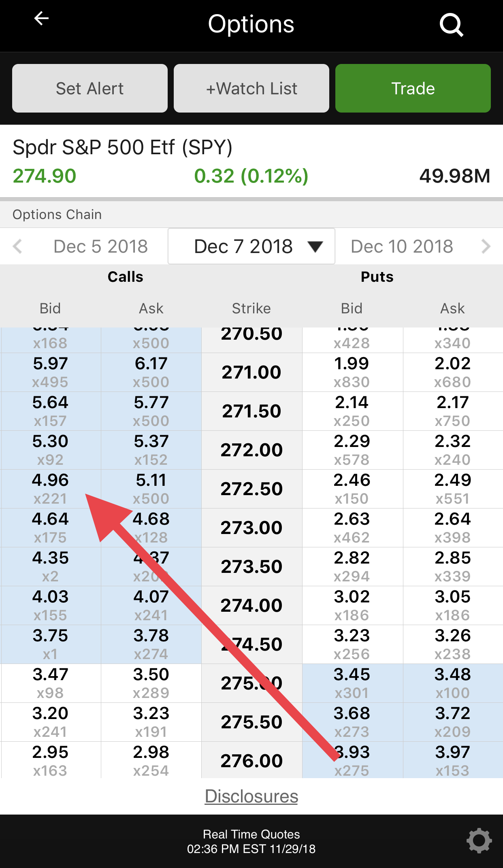This screenshot has width=503, height=868.
Task: Select the 272.50 call bid of 4.96
Action: (x=50, y=489)
